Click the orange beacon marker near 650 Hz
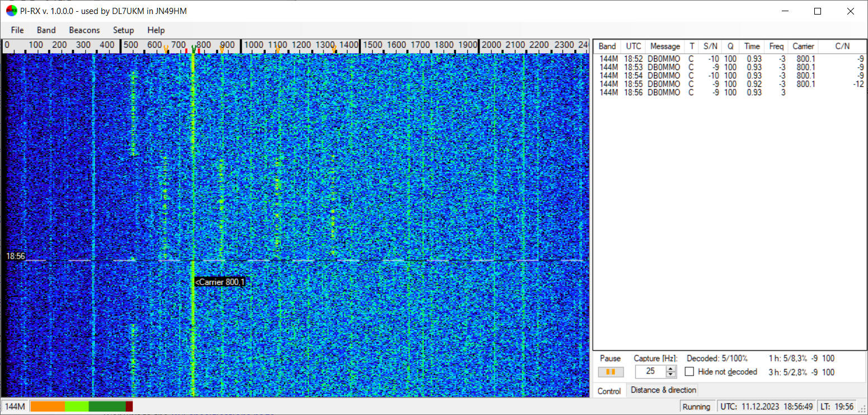 tap(166, 49)
